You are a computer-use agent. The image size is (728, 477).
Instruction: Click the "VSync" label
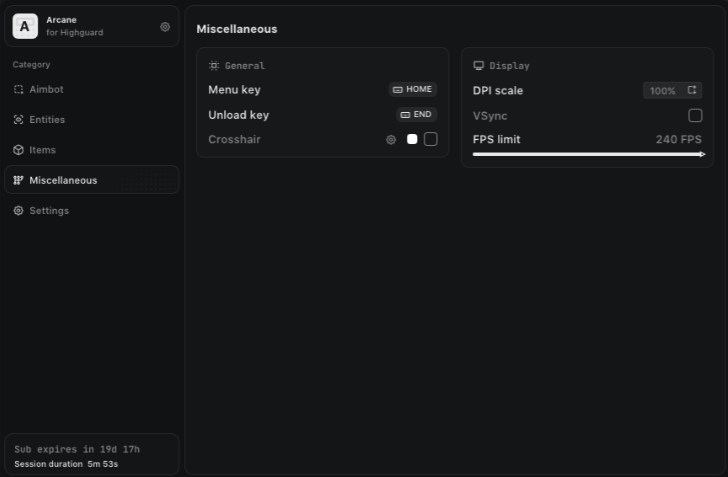point(490,116)
